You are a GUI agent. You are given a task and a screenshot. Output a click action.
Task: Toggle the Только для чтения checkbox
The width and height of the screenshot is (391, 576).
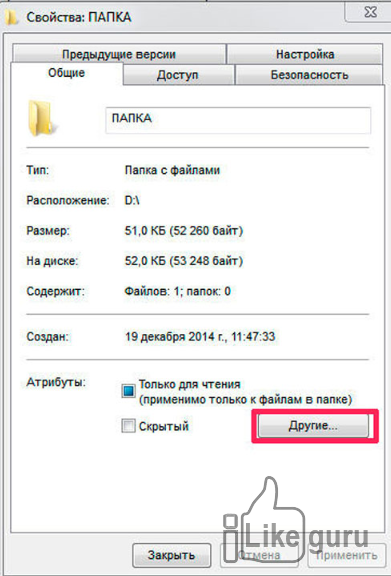point(128,392)
